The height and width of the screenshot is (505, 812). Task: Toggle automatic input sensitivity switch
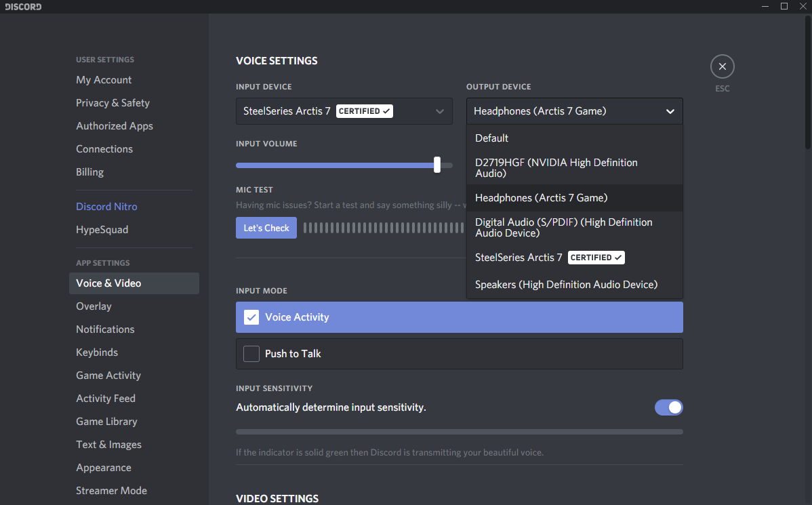(668, 407)
